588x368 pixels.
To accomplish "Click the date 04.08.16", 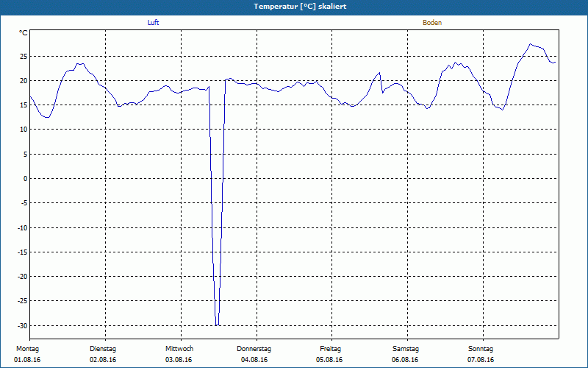I will point(254,360).
